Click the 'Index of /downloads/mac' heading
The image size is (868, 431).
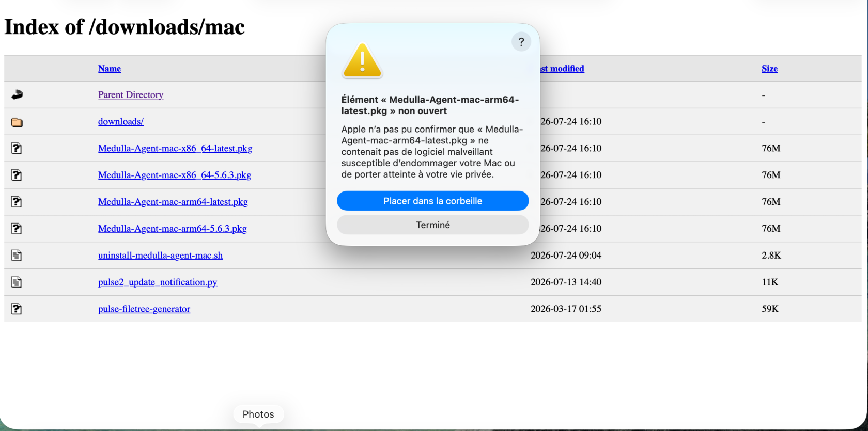pos(125,27)
